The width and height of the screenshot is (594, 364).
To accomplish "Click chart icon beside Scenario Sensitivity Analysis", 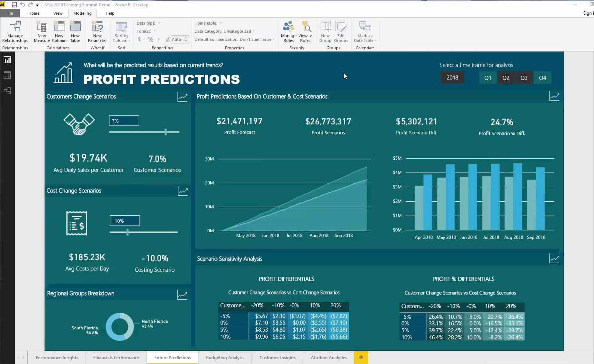I will (554, 258).
